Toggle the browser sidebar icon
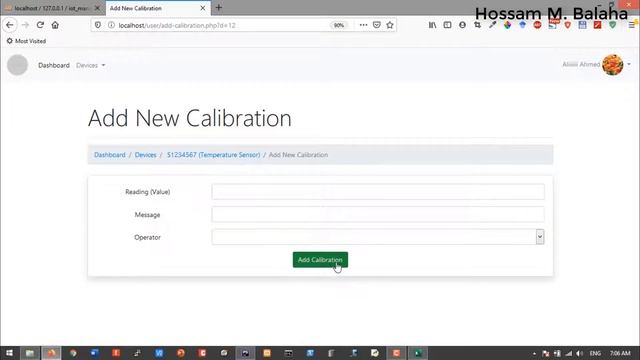Screen dimensions: 640x360 [x=447, y=25]
